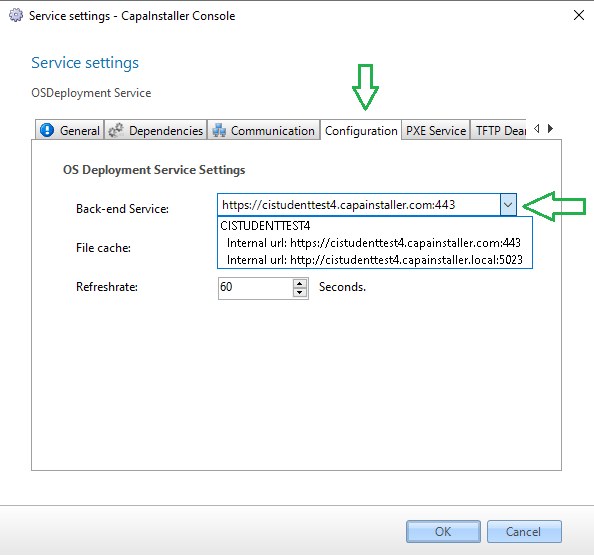594x555 pixels.
Task: Collapse the Back-end Service dropdown arrow
Action: pyautogui.click(x=508, y=205)
